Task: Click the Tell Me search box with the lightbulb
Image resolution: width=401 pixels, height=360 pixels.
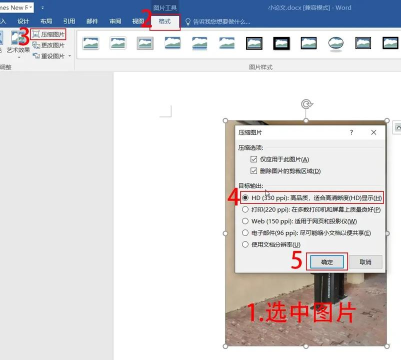Action: click(218, 22)
